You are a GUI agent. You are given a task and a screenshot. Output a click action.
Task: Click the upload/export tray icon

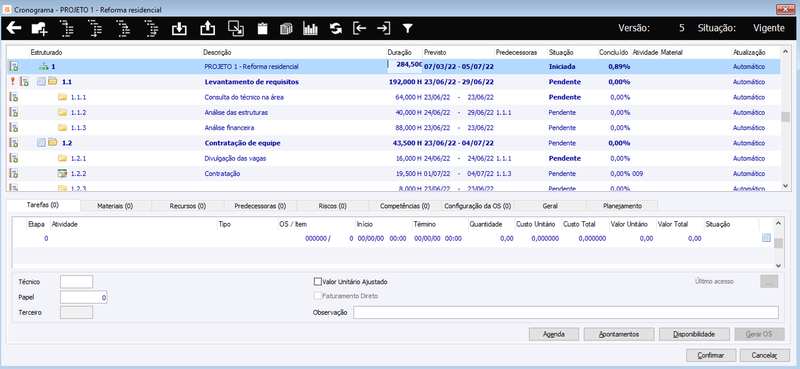[207, 29]
